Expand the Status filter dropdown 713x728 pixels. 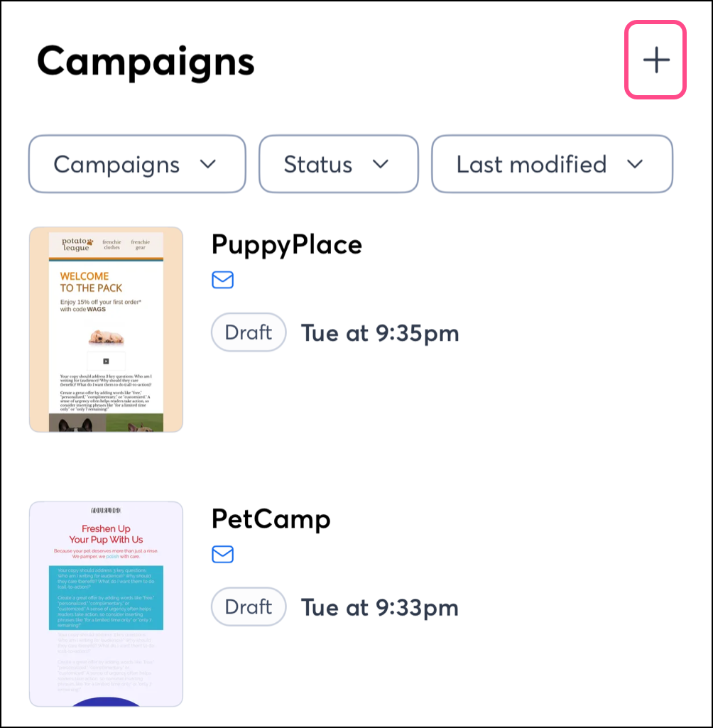pos(338,164)
